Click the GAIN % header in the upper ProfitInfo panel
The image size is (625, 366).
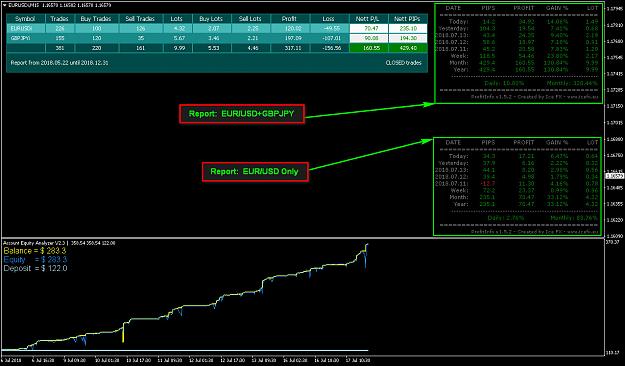(557, 8)
